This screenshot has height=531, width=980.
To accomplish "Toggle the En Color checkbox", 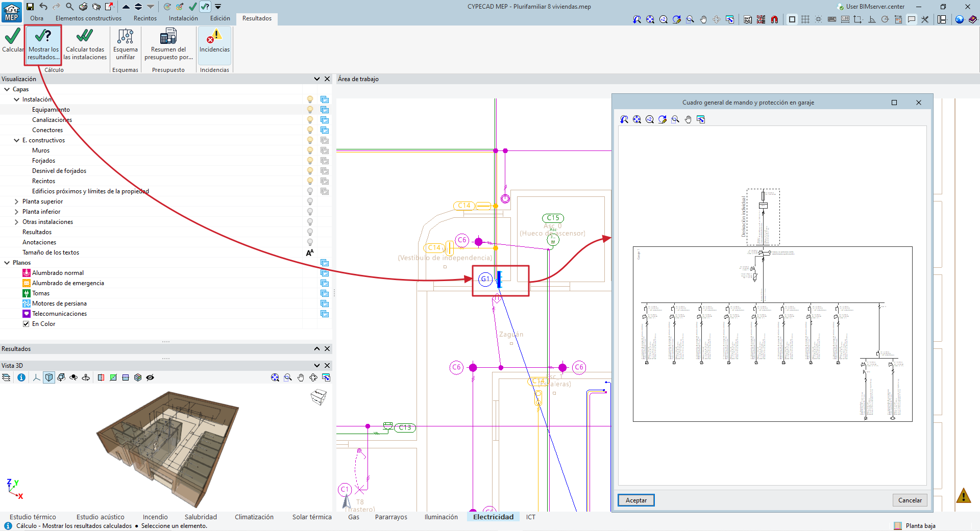I will coord(26,324).
